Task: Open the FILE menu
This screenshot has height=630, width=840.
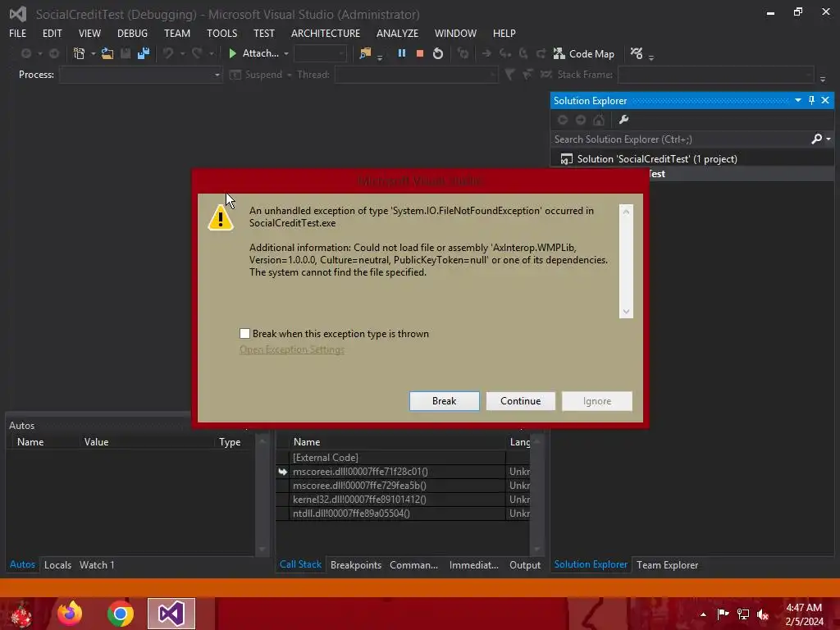Action: point(18,33)
